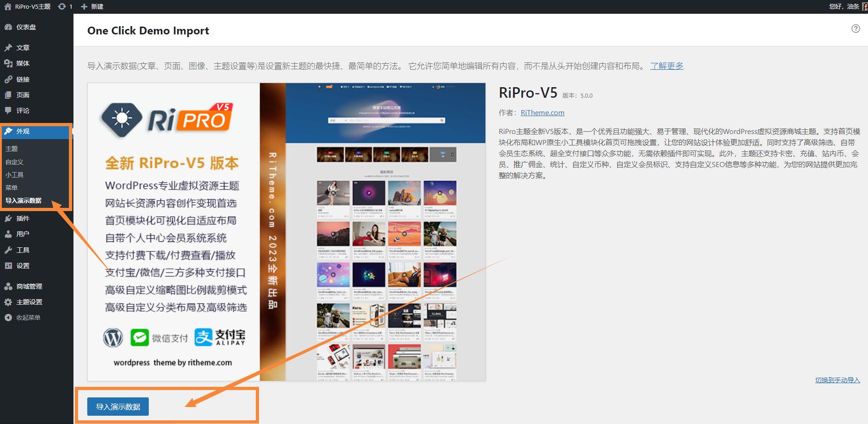Open the 媒体 media library icon
Screen dimensions: 868x424
pyautogui.click(x=8, y=63)
